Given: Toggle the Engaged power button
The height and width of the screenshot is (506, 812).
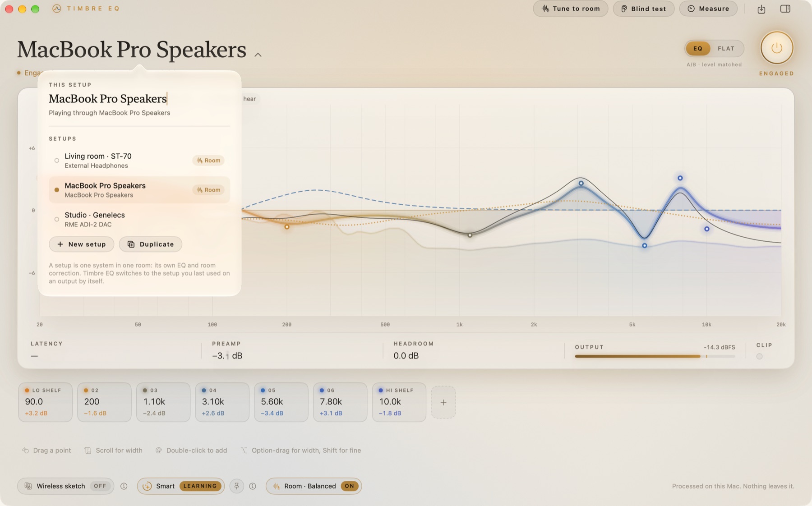Looking at the screenshot, I should point(776,48).
